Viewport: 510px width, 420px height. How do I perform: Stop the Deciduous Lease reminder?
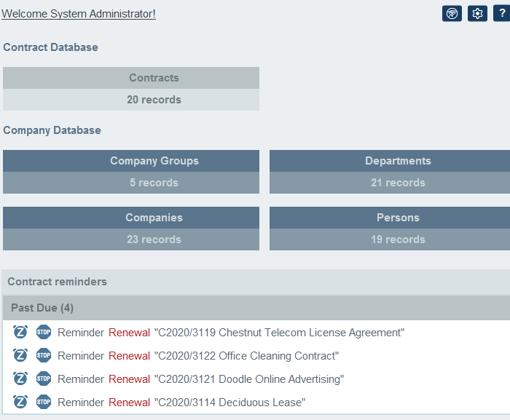[x=44, y=403]
